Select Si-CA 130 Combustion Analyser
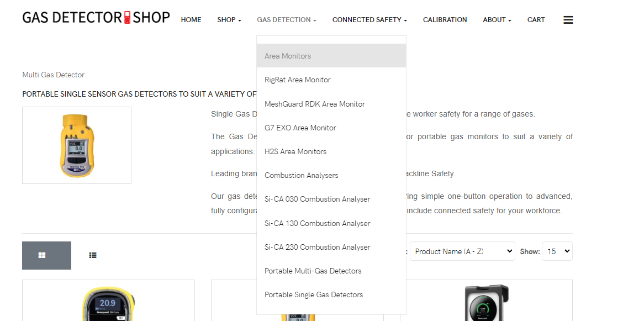The image size is (644, 321). point(317,223)
